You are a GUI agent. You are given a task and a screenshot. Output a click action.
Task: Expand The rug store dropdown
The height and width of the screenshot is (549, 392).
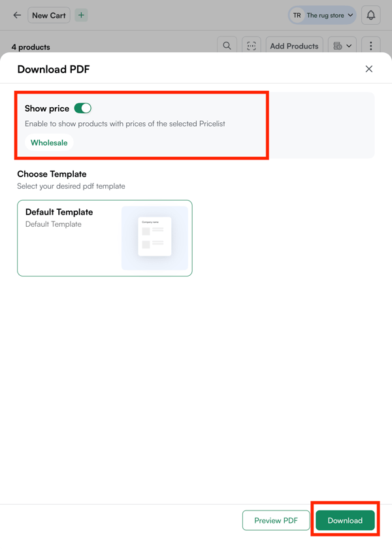click(x=322, y=16)
